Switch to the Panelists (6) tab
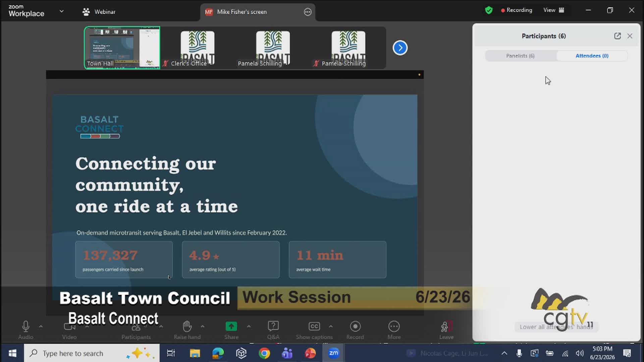Viewport: 644px width, 362px height. (520, 56)
